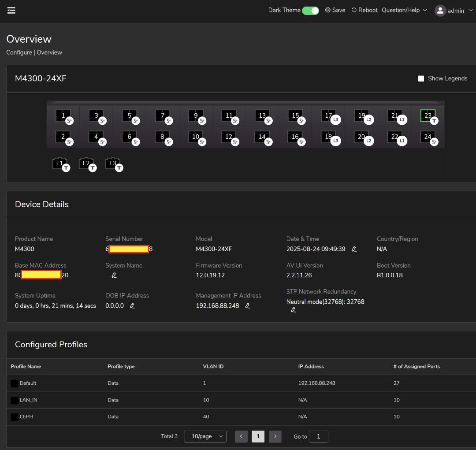Edit the Date & Time pencil icon
The height and width of the screenshot is (450, 476).
click(x=354, y=249)
